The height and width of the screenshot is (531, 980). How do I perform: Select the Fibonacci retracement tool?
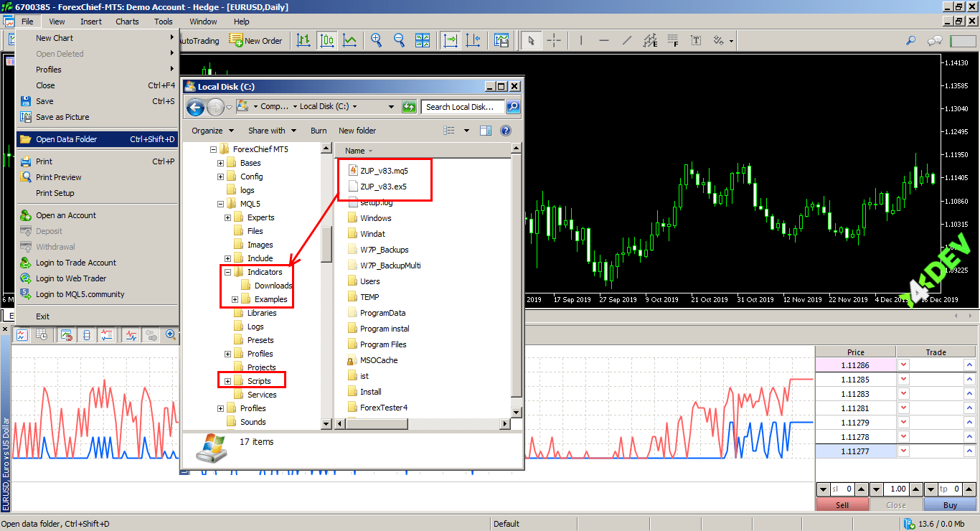tap(673, 41)
